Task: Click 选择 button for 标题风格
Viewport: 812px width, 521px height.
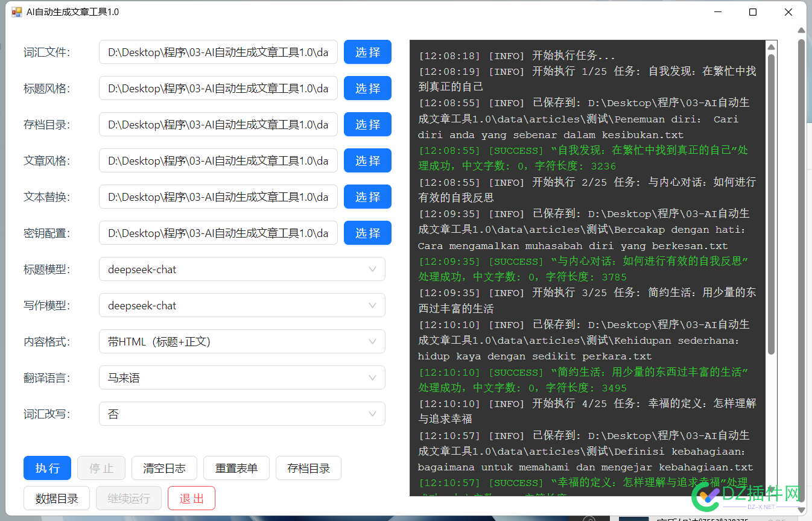Action: (x=367, y=88)
